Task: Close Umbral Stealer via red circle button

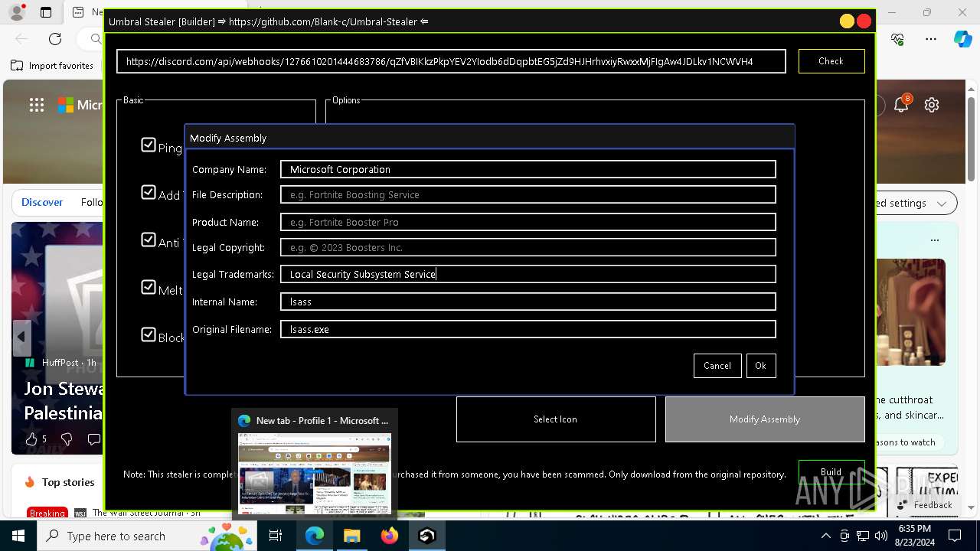Action: click(x=864, y=21)
